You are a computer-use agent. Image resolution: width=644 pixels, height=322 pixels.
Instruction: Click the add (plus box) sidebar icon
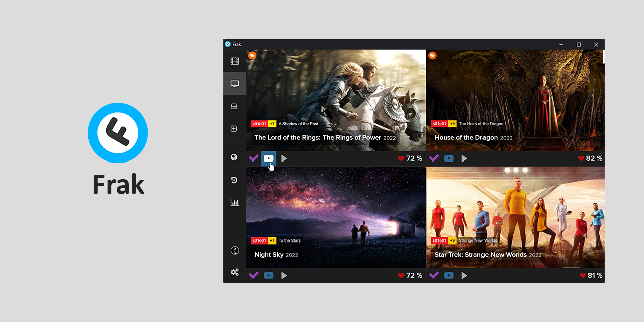click(x=234, y=129)
